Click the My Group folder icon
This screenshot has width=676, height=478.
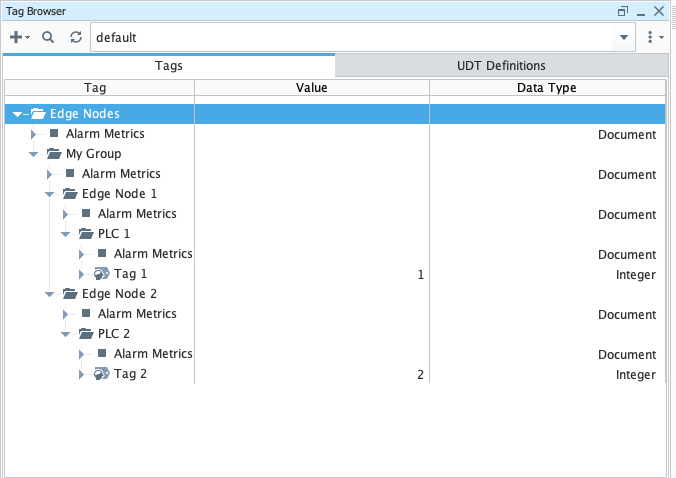(x=53, y=154)
